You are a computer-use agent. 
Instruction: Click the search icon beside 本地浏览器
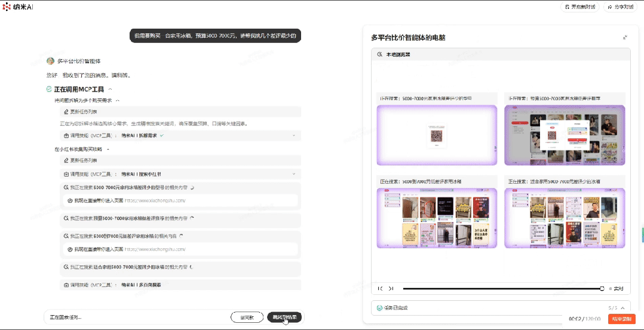[379, 54]
